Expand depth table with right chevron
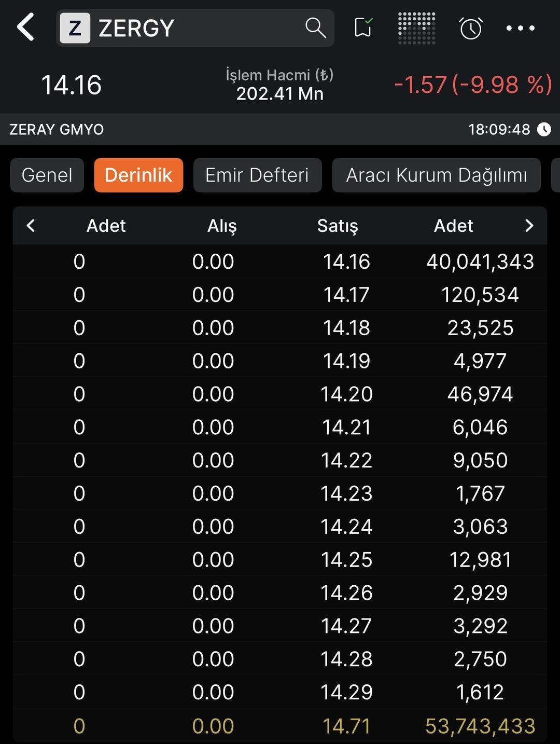Viewport: 560px width, 744px height. point(529,226)
